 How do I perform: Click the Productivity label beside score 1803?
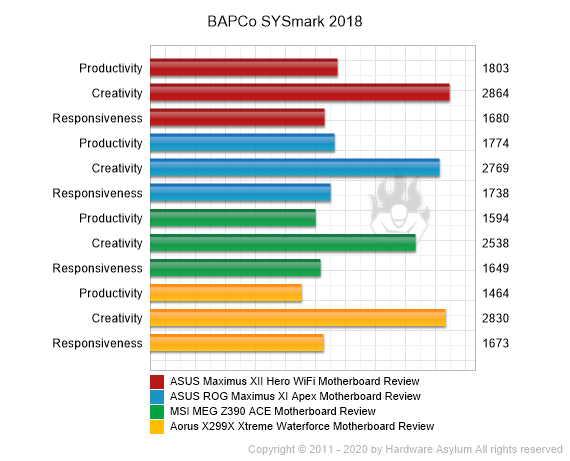(x=111, y=68)
